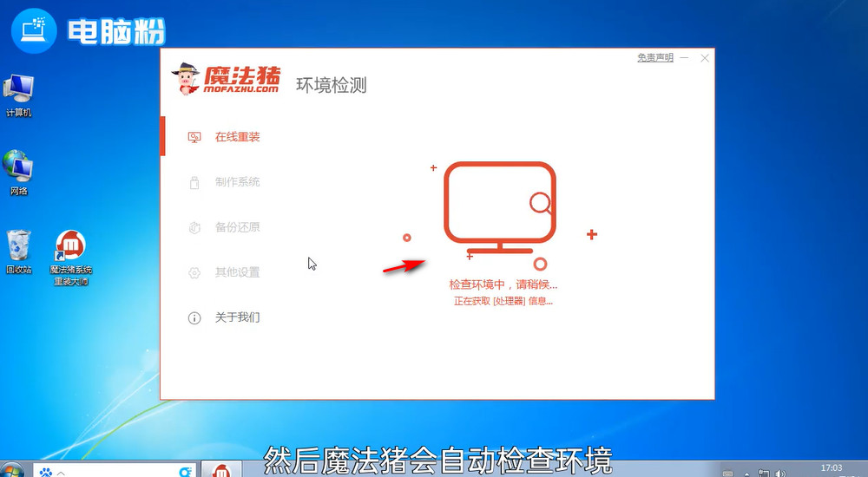
Task: Click the volume speaker tray icon
Action: [x=780, y=474]
